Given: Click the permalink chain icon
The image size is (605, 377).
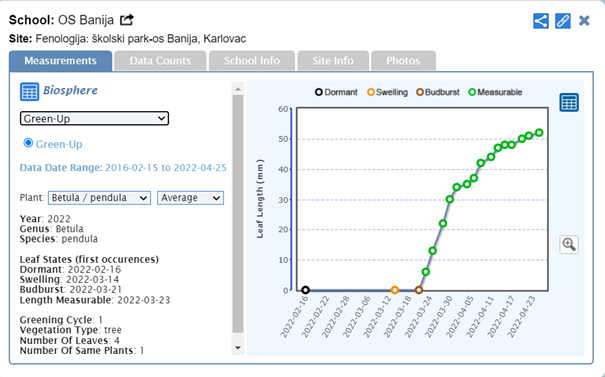Looking at the screenshot, I should click(x=563, y=21).
